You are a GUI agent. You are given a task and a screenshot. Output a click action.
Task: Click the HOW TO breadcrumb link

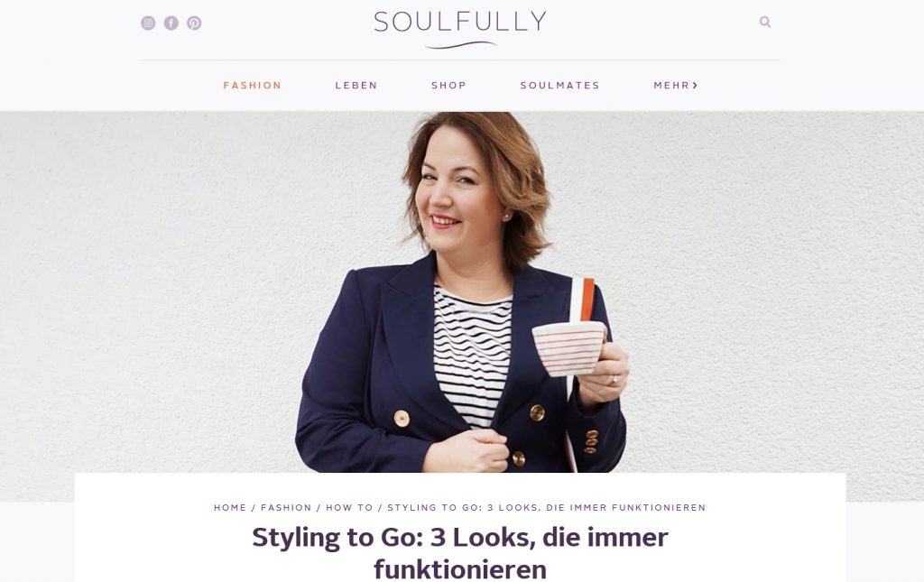349,507
